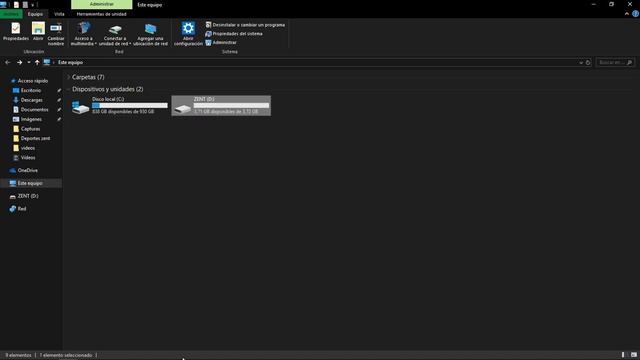
Task: Click the Abrir ribbon icon
Action: pos(38,32)
